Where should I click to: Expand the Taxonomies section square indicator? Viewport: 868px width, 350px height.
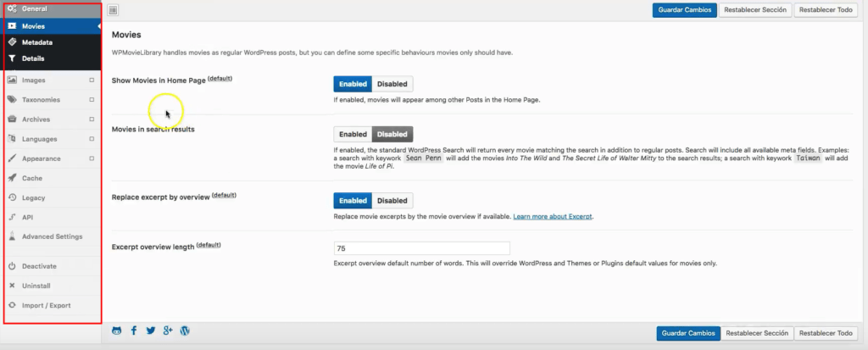pos(92,100)
